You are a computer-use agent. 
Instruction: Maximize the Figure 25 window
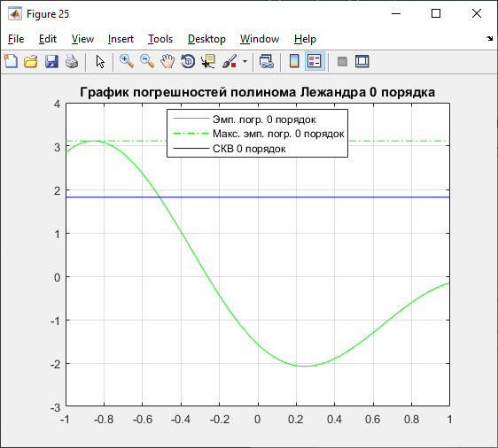click(x=436, y=13)
